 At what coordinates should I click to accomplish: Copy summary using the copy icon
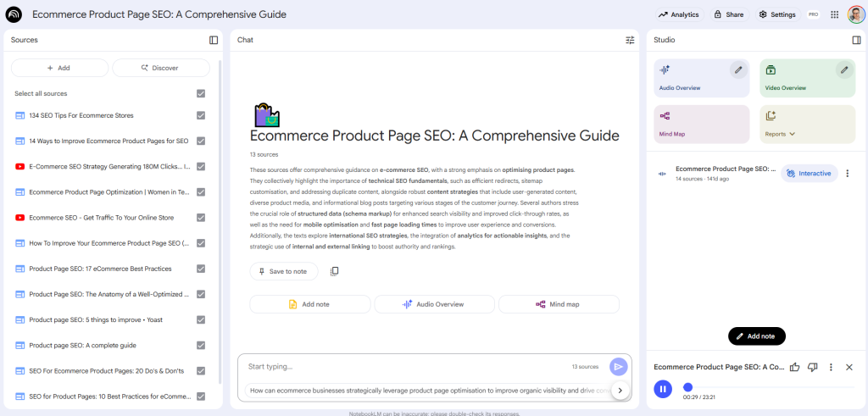[334, 272]
